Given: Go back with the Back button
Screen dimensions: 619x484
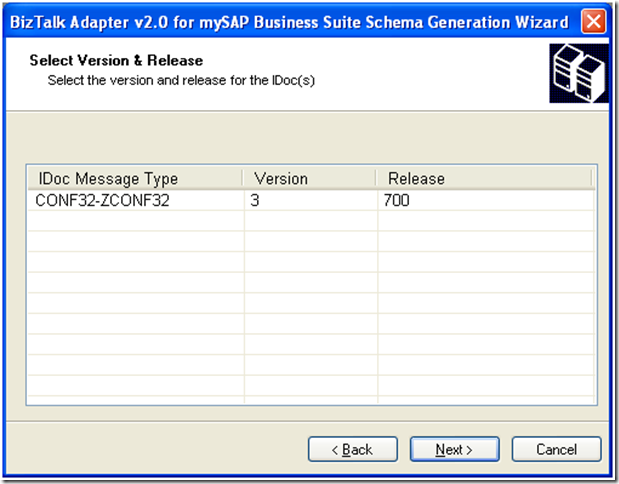Looking at the screenshot, I should pyautogui.click(x=346, y=450).
